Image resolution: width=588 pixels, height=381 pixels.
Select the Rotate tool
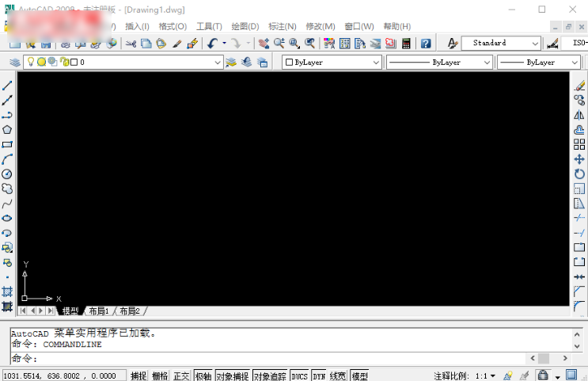click(x=579, y=174)
